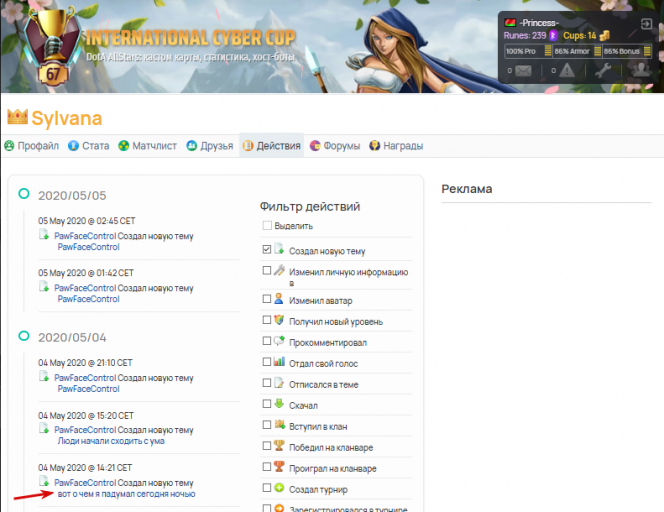The height and width of the screenshot is (512, 664).
Task: Open topic вот о чем я падумал сегодня ночью
Action: pyautogui.click(x=126, y=494)
